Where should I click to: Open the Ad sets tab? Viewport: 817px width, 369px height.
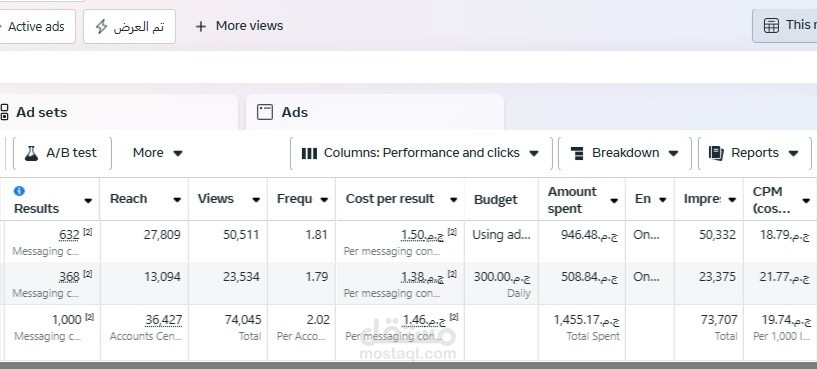(x=118, y=112)
